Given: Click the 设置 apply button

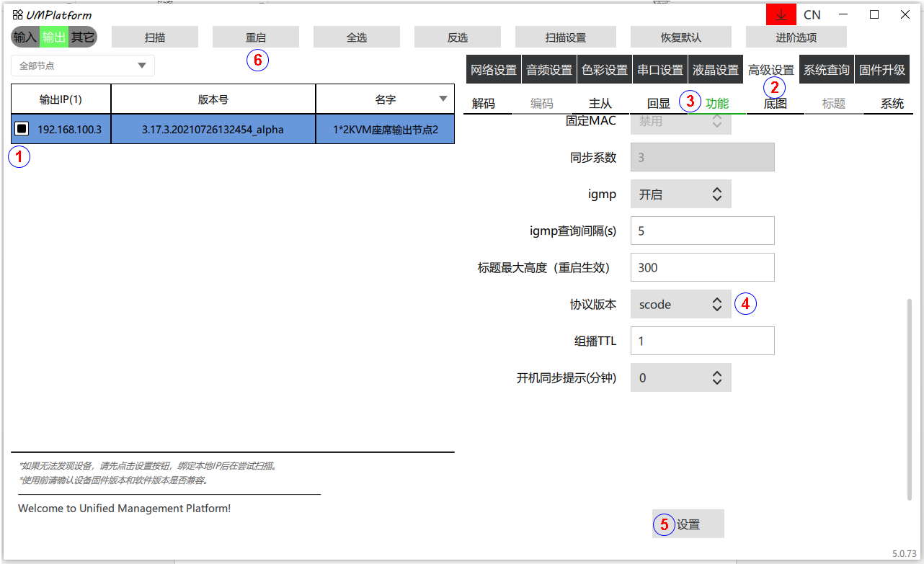Looking at the screenshot, I should pos(688,524).
